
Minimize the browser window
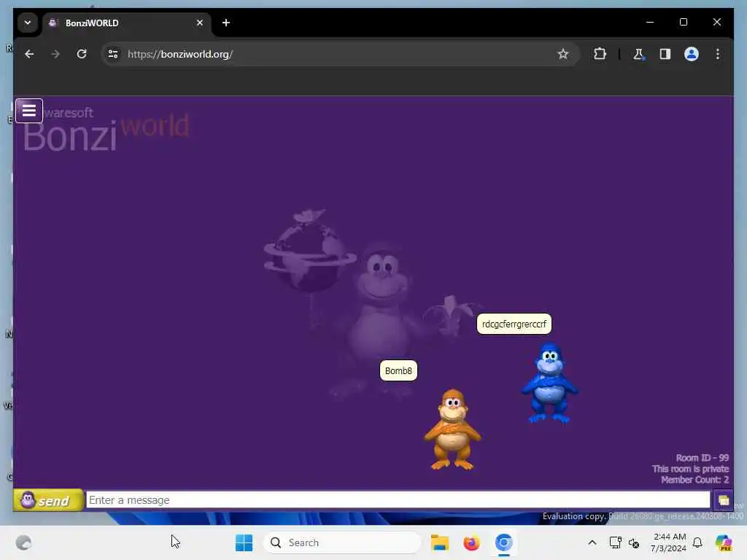pos(650,23)
